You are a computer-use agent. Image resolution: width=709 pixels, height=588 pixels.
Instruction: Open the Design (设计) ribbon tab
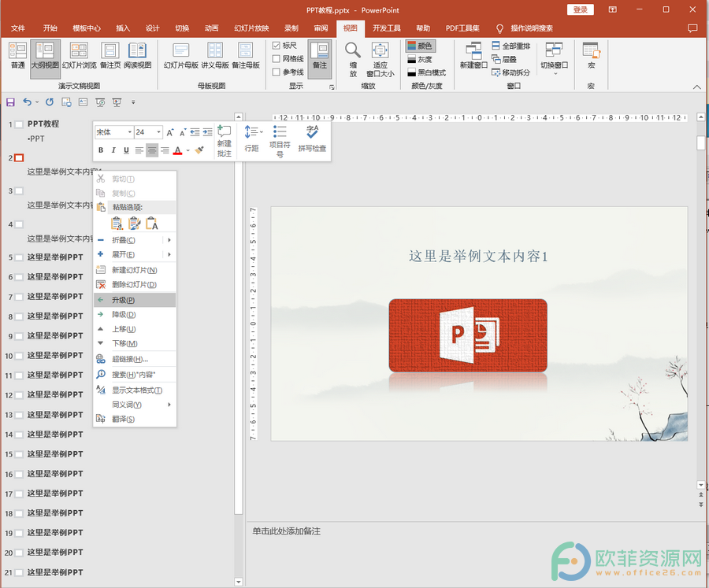152,28
